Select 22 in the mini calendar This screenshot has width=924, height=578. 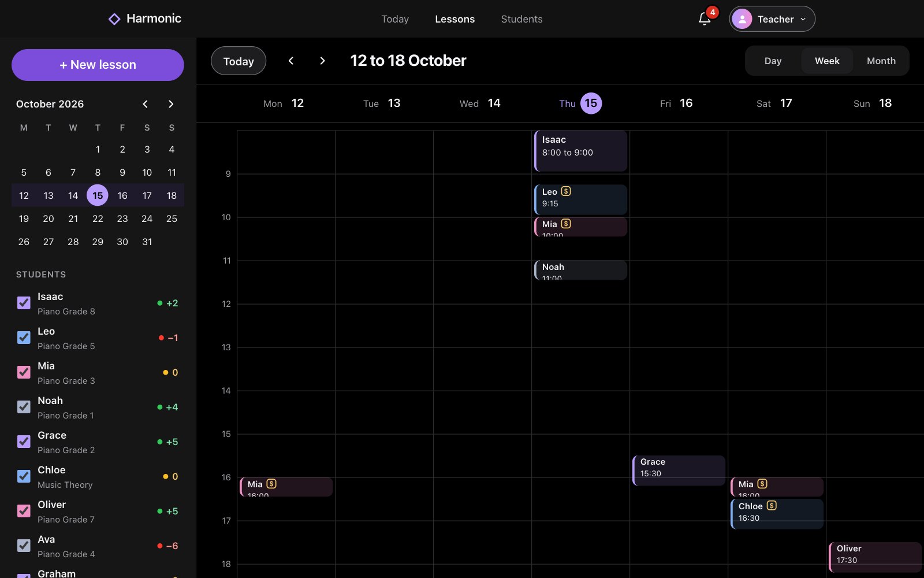click(x=98, y=218)
